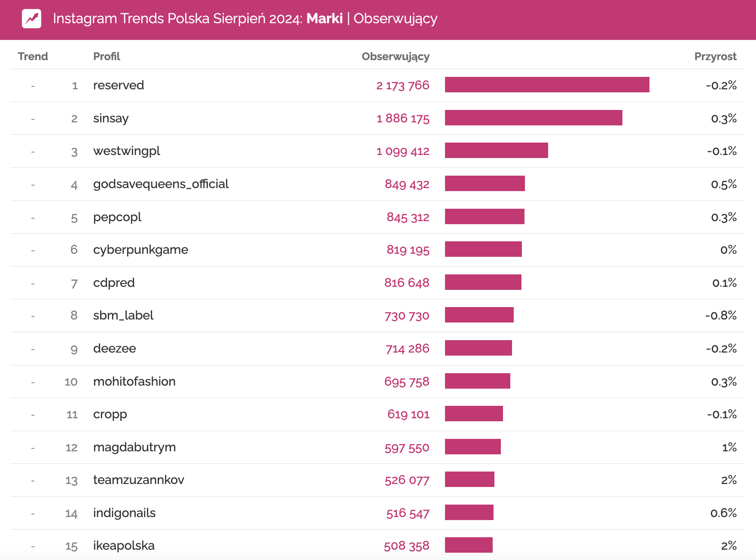The width and height of the screenshot is (756, 560).
Task: Click the Profil column header
Action: click(107, 57)
